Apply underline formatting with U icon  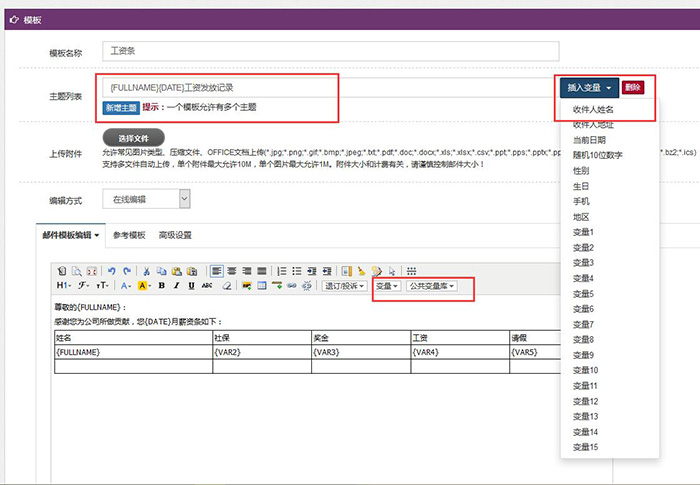pyautogui.click(x=190, y=286)
